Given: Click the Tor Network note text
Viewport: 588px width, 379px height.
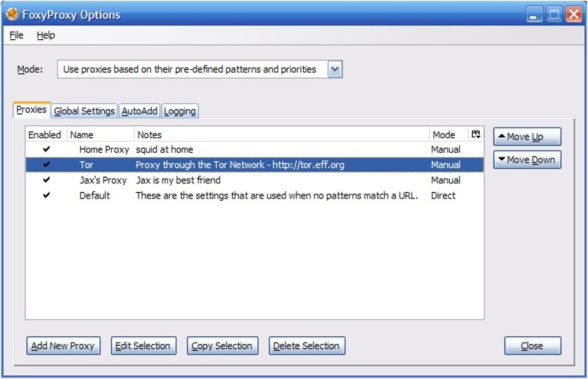Looking at the screenshot, I should (x=240, y=165).
